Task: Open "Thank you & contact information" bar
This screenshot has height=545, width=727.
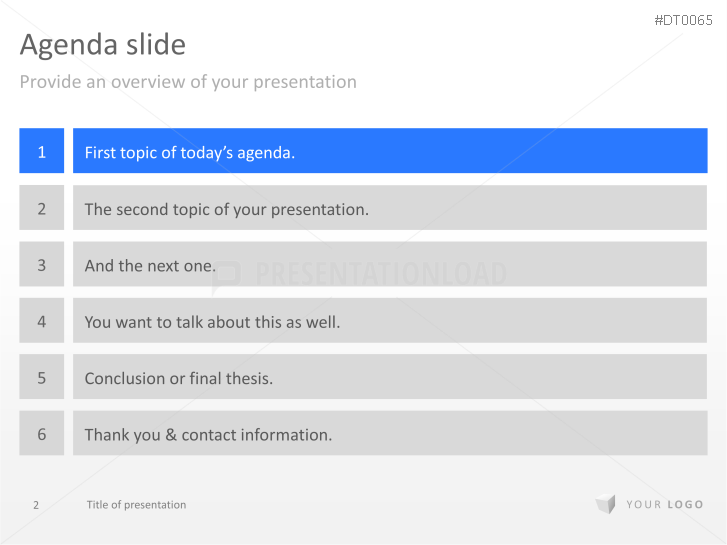Action: point(390,434)
